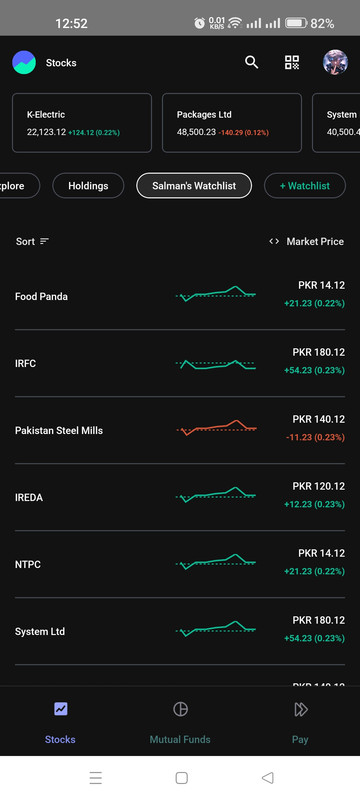Open the Pay fast-forward icon

coord(300,709)
